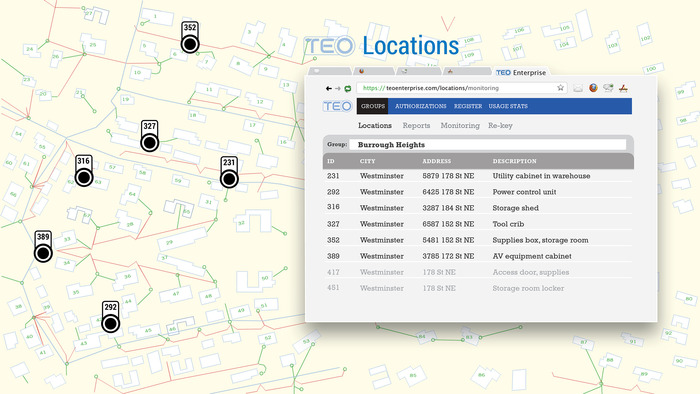Click address 5879 178 St NE

[448, 176]
